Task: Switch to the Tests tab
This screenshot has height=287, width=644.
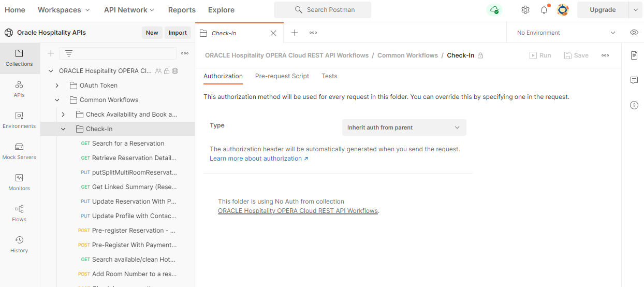Action: coord(329,76)
